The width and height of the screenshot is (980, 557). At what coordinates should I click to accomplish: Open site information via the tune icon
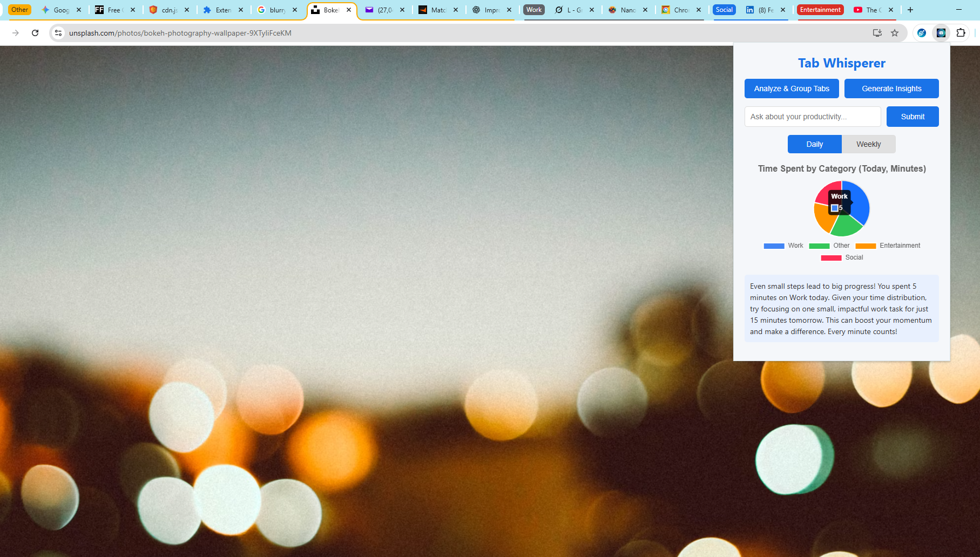[x=58, y=33]
